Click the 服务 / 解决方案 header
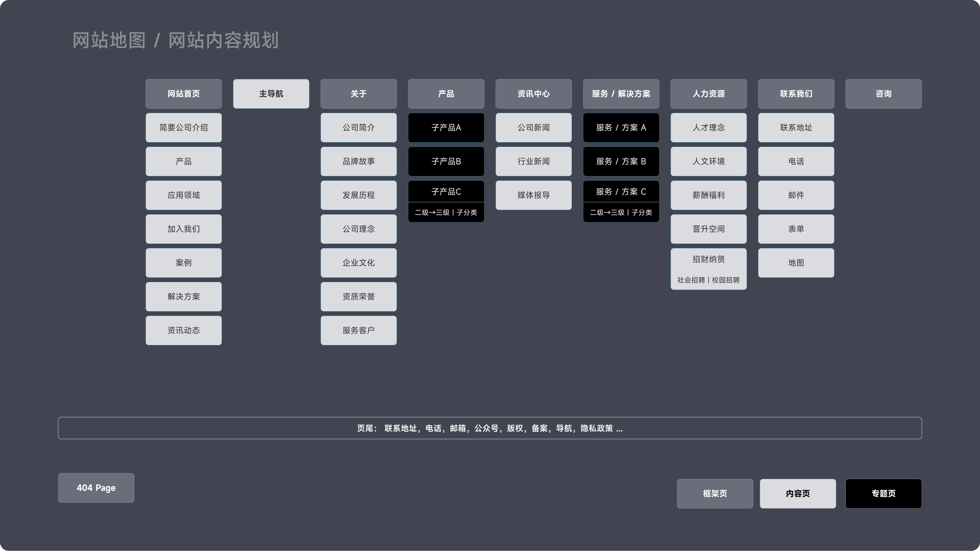 click(621, 94)
